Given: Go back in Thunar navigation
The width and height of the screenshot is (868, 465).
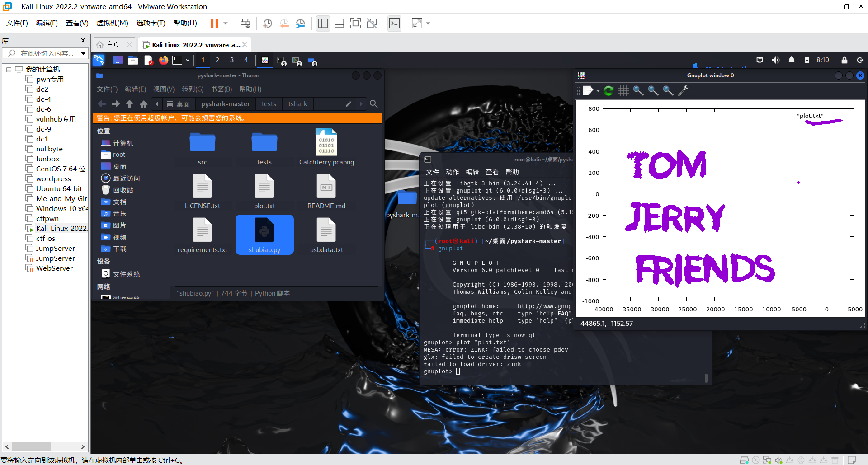Looking at the screenshot, I should 102,104.
